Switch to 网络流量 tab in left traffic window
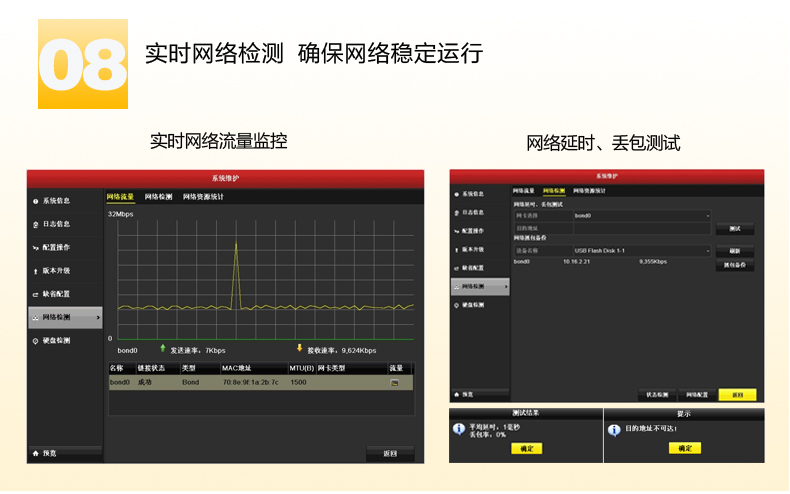Viewport: 790px width, 494px height. tap(120, 197)
